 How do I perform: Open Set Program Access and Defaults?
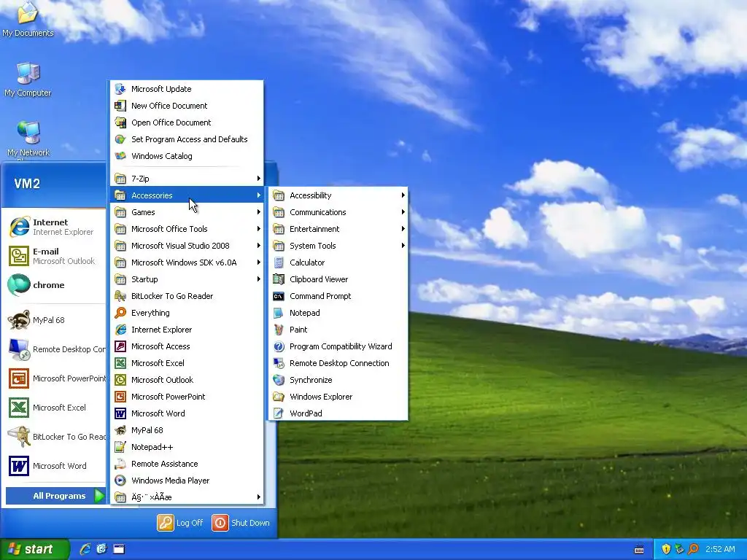click(187, 139)
